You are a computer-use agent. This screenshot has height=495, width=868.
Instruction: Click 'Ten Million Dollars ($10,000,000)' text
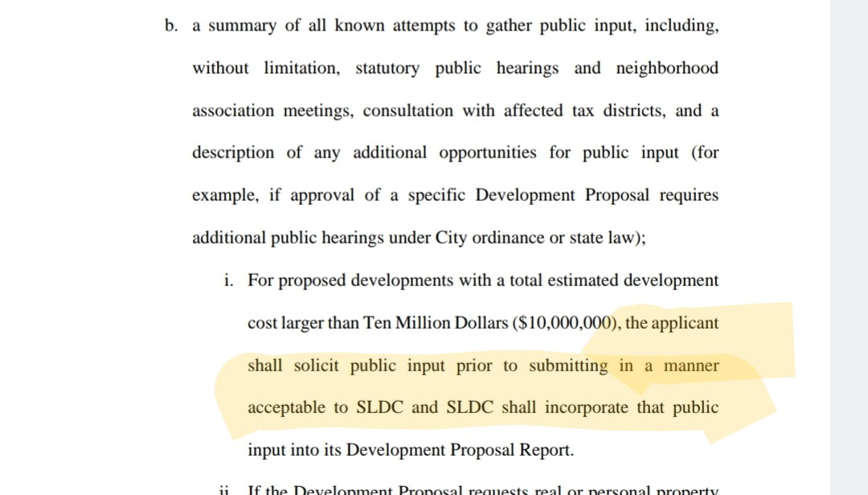(x=490, y=323)
